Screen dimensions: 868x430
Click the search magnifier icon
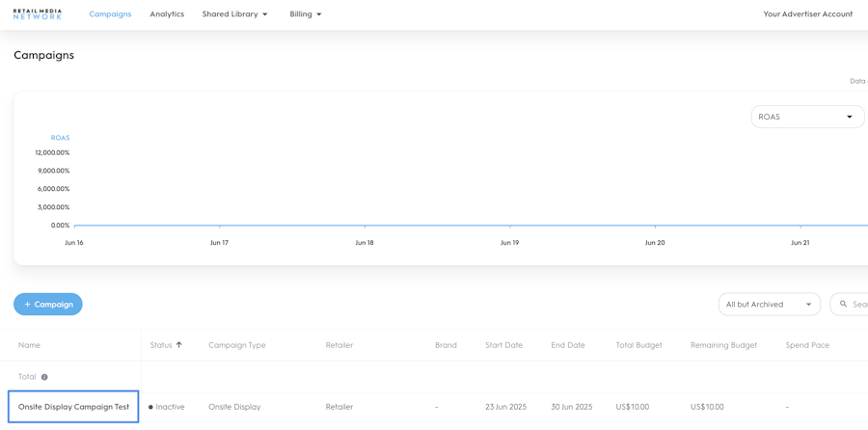(844, 305)
